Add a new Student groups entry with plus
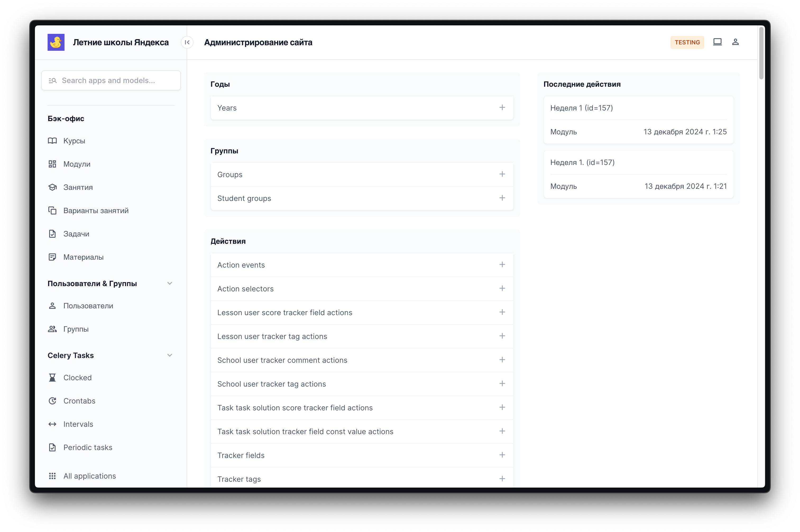 click(502, 198)
